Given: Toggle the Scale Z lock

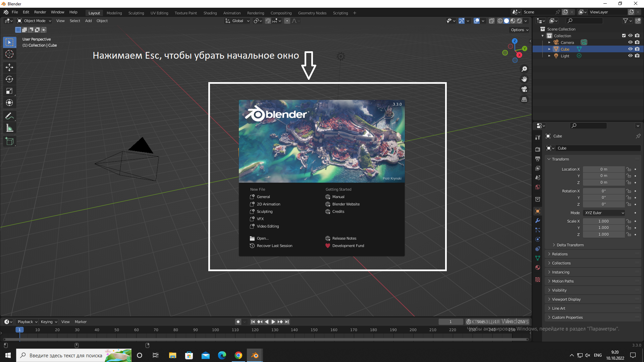Looking at the screenshot, I should pos(629,234).
